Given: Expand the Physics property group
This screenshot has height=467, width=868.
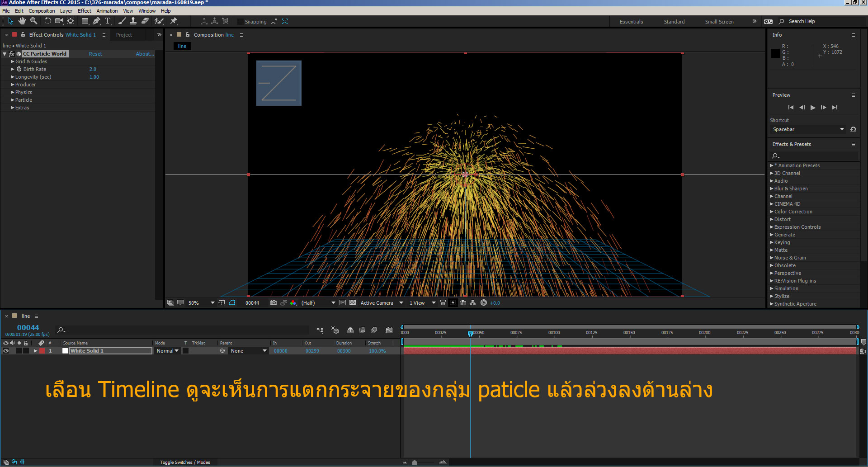Looking at the screenshot, I should [x=13, y=92].
